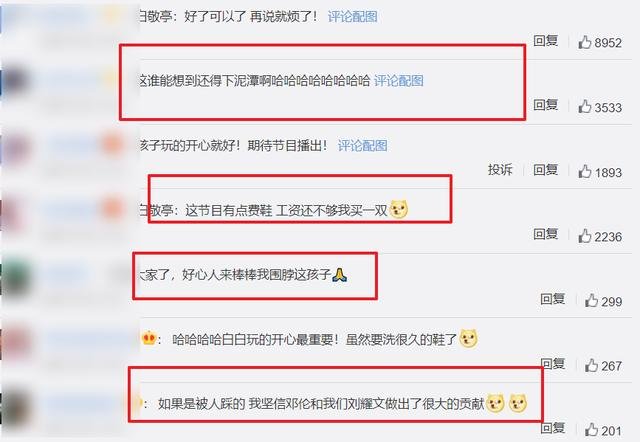The width and height of the screenshot is (640, 442).
Task: Click the doge emoji after 买一双
Action: [x=399, y=209]
